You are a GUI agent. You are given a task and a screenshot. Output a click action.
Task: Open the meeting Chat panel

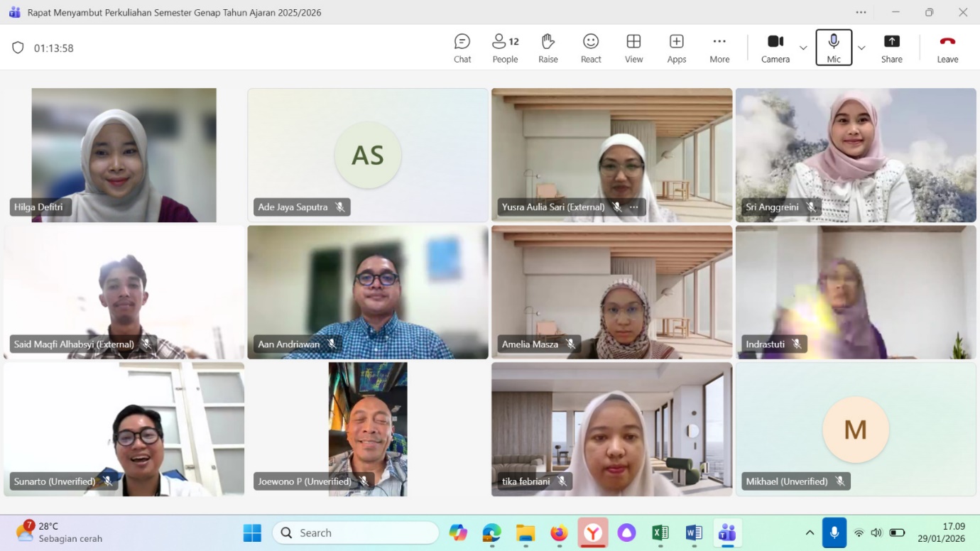(x=462, y=48)
